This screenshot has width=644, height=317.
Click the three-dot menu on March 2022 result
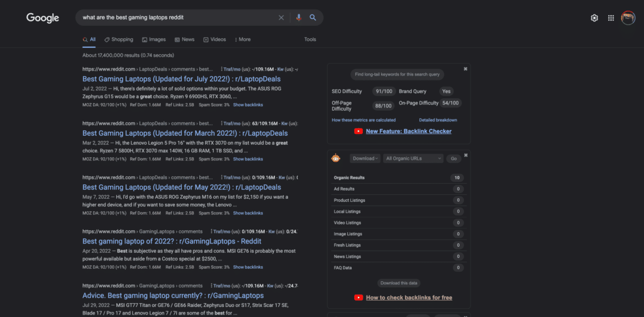(221, 124)
